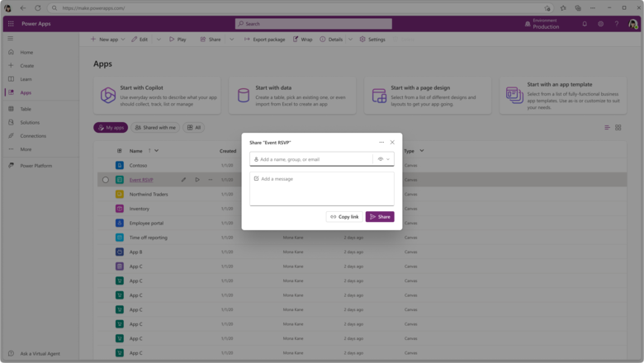Click Add a name, group, or email field
This screenshot has width=644, height=363.
(311, 159)
